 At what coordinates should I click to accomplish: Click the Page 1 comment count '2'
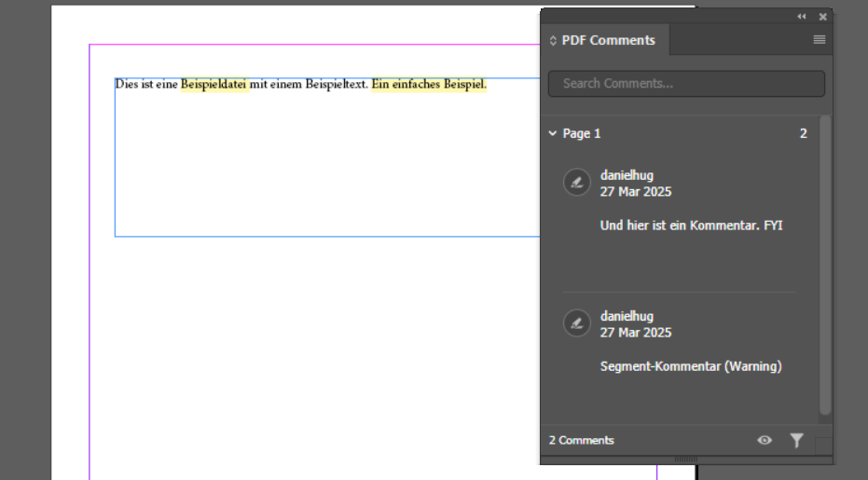804,133
